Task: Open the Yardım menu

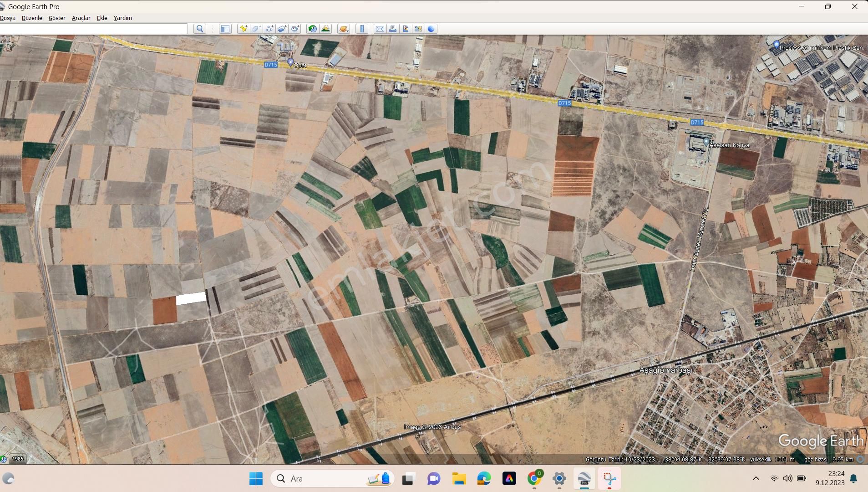Action: 122,18
